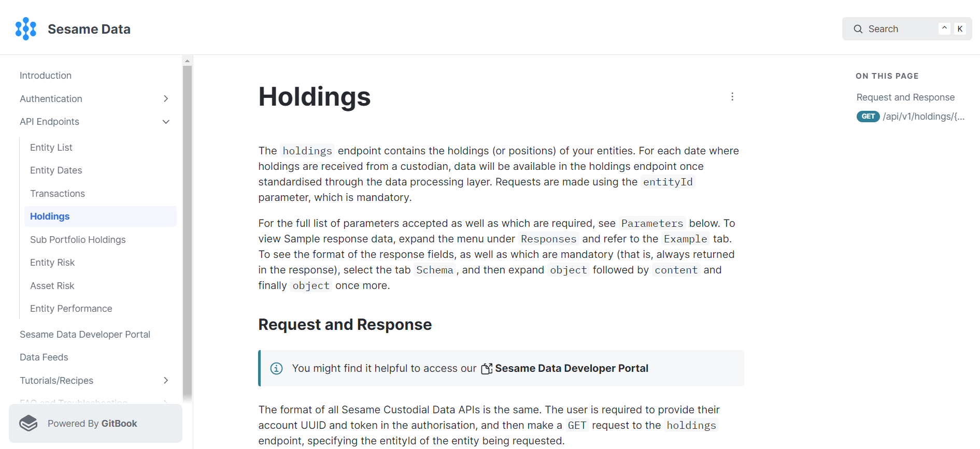
Task: Open the Transactions page
Action: pyautogui.click(x=57, y=193)
